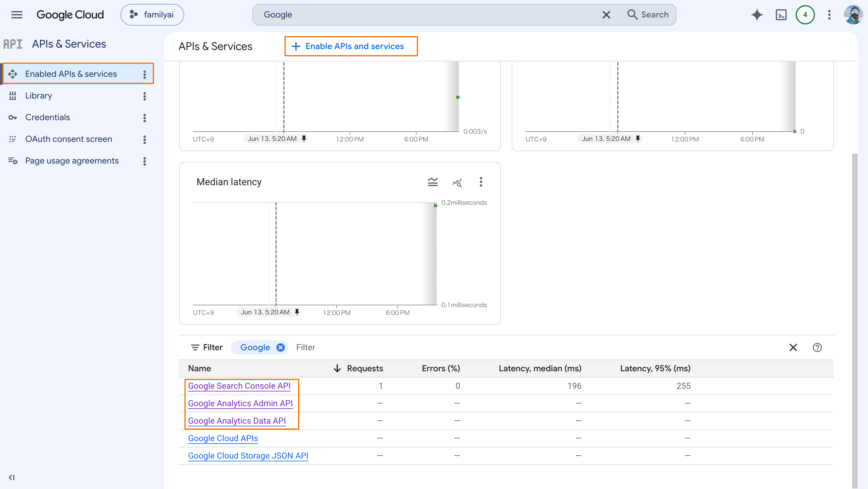Toggle legend on Median latency chart
This screenshot has height=489, width=868.
[x=433, y=182]
